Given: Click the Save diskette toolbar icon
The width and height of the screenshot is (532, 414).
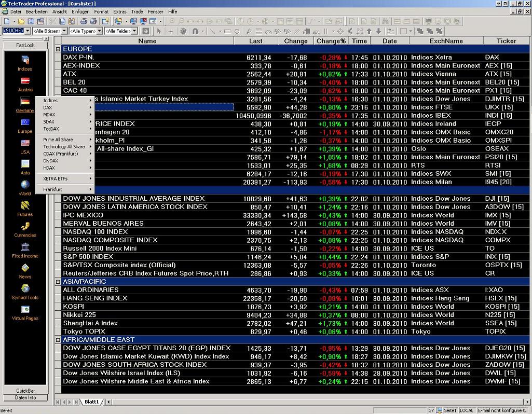Looking at the screenshot, I should pos(31,21).
